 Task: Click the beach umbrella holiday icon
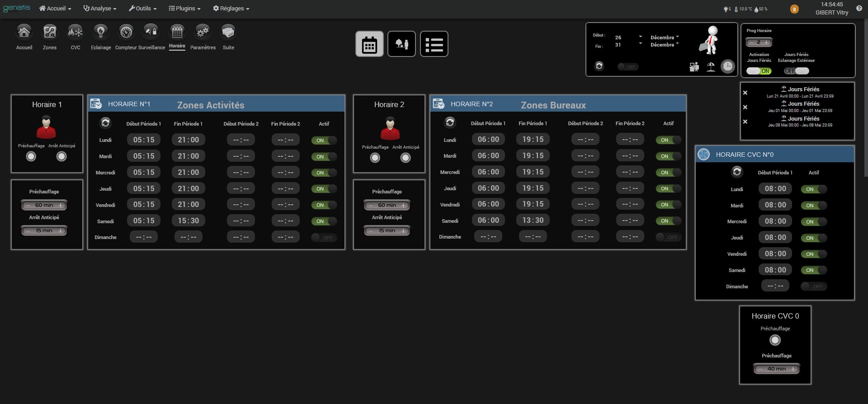tap(711, 67)
